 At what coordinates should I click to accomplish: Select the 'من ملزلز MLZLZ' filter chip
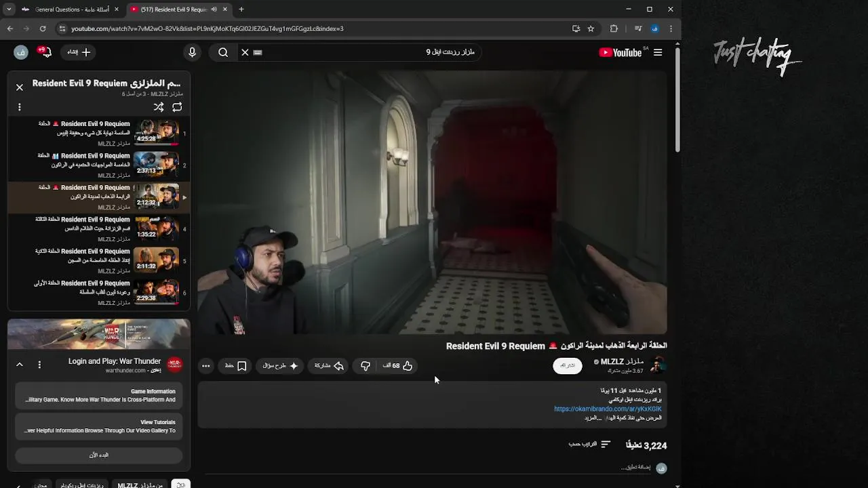click(140, 485)
